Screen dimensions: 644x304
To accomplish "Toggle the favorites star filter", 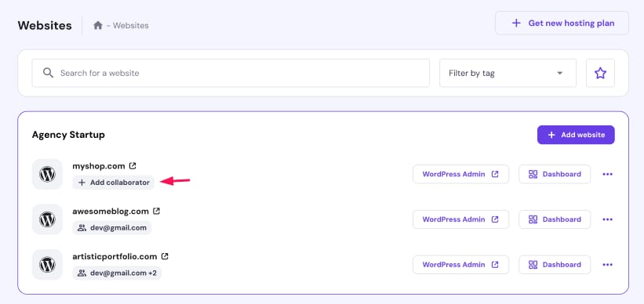I will [600, 73].
